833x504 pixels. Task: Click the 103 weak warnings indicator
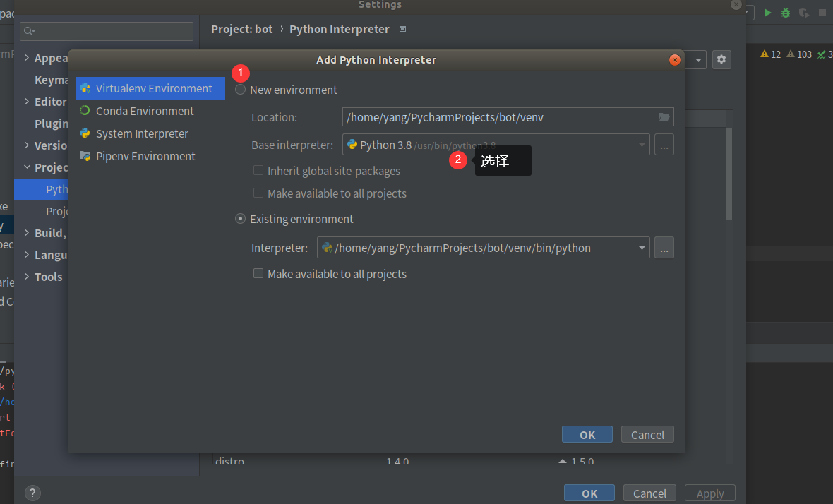tap(799, 54)
